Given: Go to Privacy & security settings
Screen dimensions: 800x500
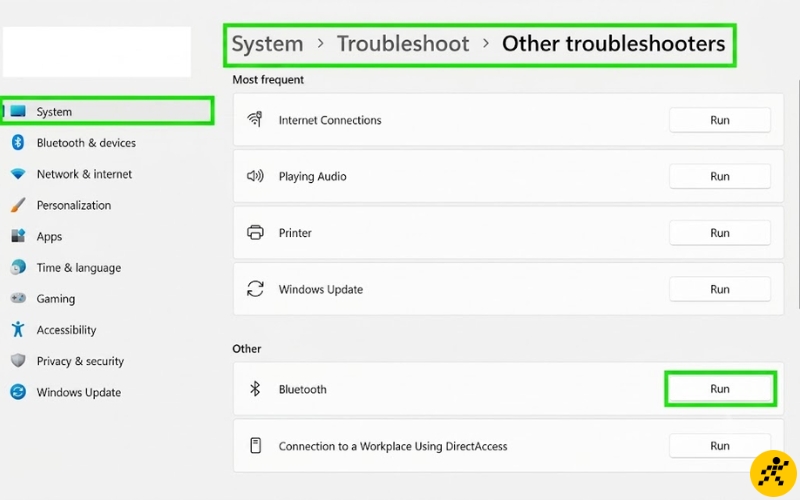Looking at the screenshot, I should (x=80, y=361).
